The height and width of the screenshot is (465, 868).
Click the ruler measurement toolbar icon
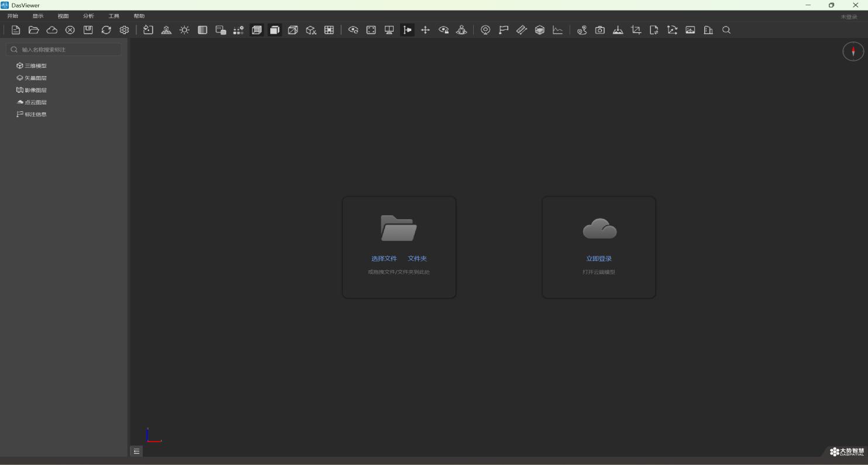coord(522,30)
